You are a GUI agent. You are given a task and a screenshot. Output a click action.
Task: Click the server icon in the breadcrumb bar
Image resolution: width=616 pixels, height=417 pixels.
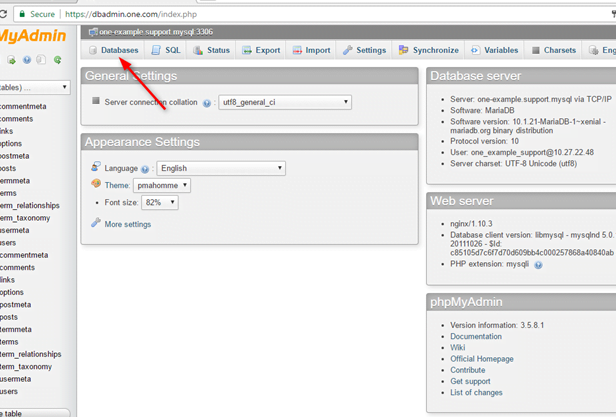[93, 32]
